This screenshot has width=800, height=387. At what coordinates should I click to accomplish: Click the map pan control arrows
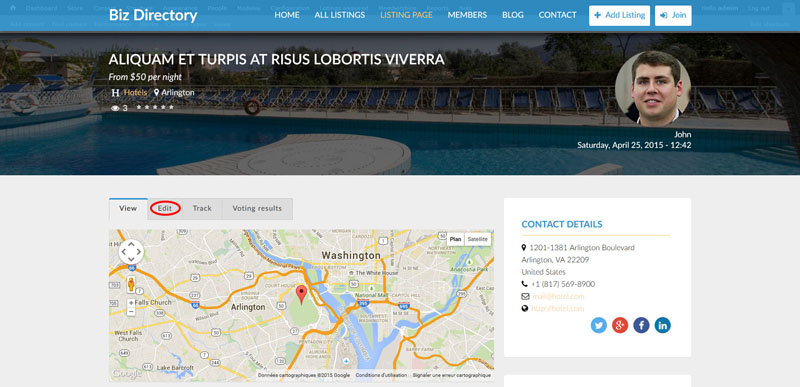pos(131,251)
